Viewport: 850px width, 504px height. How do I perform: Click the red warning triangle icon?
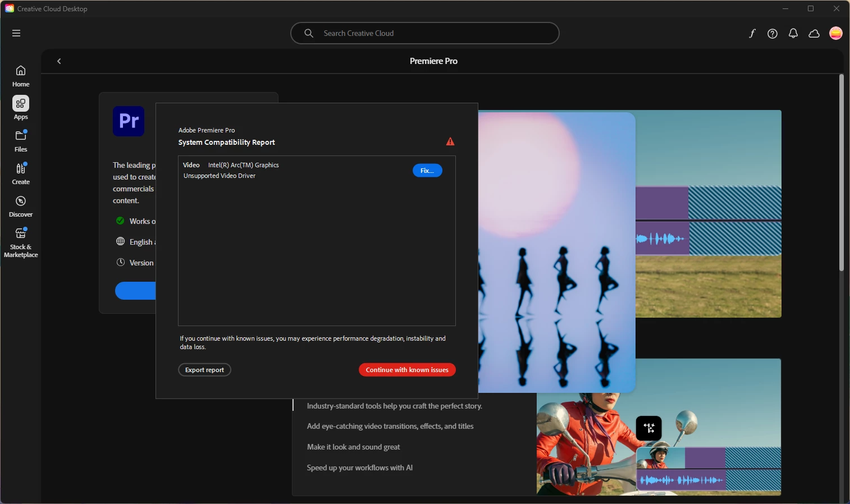click(450, 141)
